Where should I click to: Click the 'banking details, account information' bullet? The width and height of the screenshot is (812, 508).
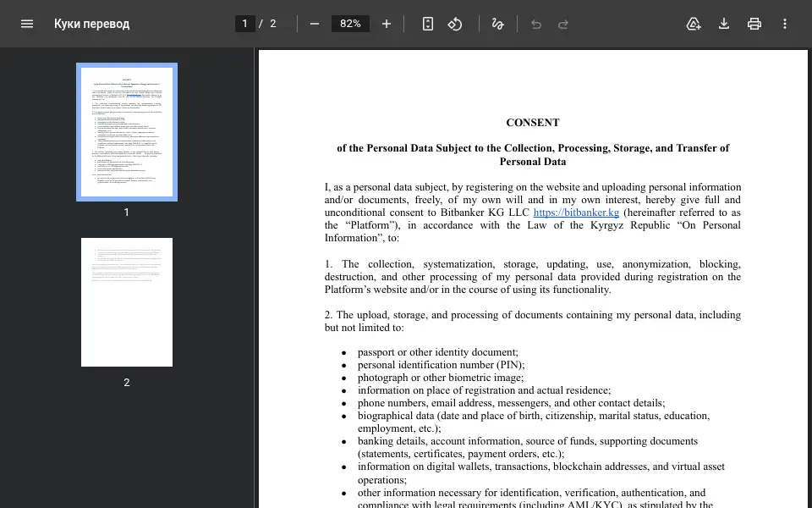coord(527,447)
